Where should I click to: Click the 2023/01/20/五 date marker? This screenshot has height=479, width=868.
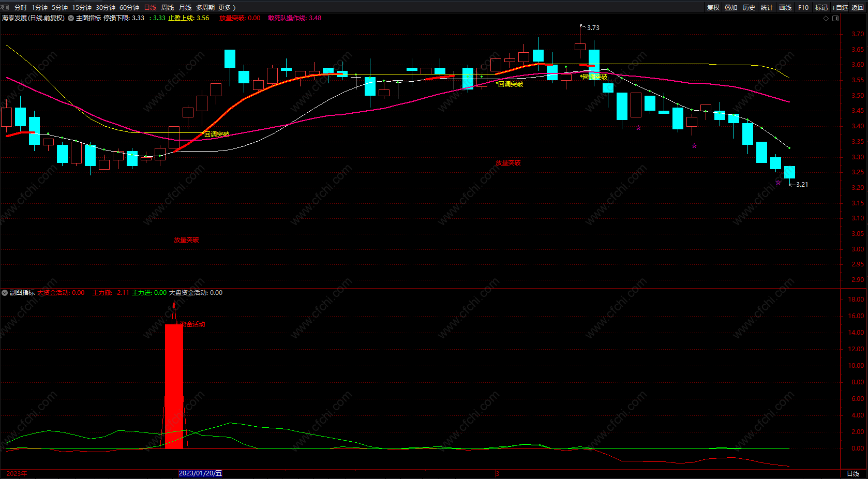200,473
